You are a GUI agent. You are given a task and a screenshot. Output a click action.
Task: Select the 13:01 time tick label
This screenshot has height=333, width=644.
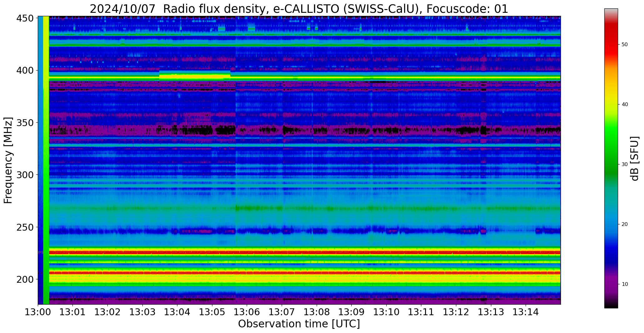coord(73,312)
